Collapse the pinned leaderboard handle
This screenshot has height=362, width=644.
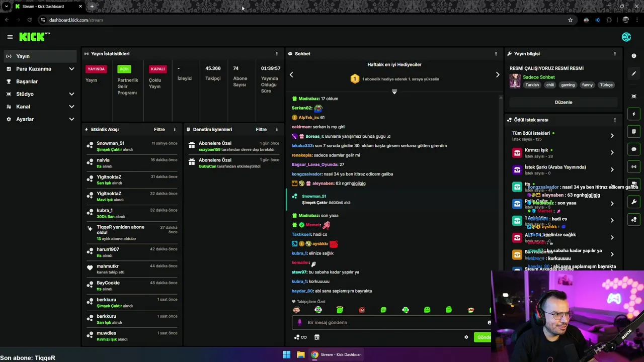coord(394,92)
